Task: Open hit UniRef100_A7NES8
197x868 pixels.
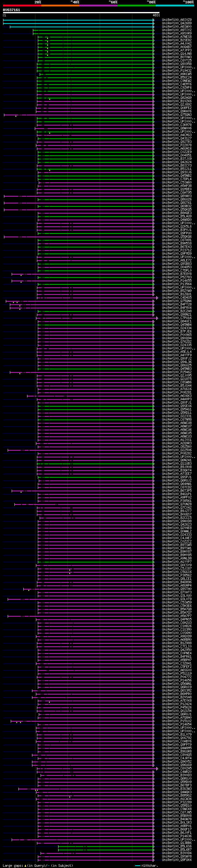Action: tap(177, 37)
